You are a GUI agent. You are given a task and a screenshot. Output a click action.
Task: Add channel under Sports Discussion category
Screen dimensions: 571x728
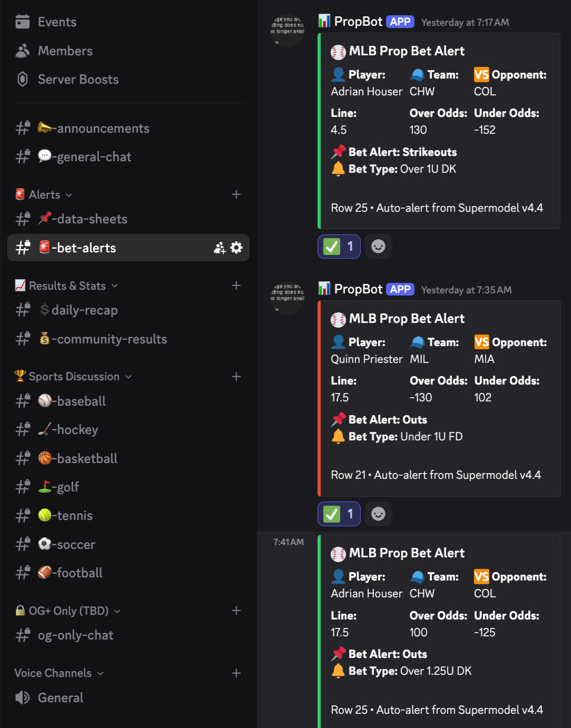[237, 376]
